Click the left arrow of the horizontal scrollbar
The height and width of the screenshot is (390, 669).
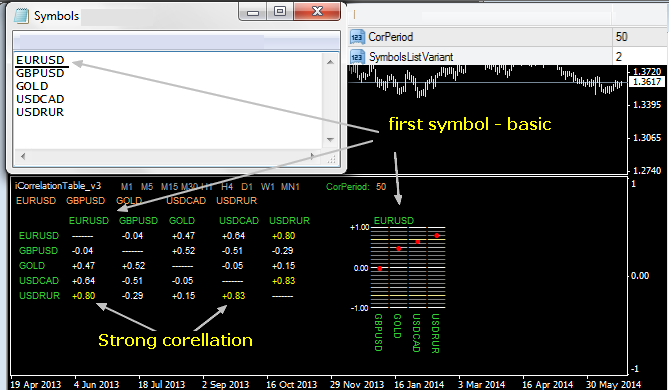[23, 156]
